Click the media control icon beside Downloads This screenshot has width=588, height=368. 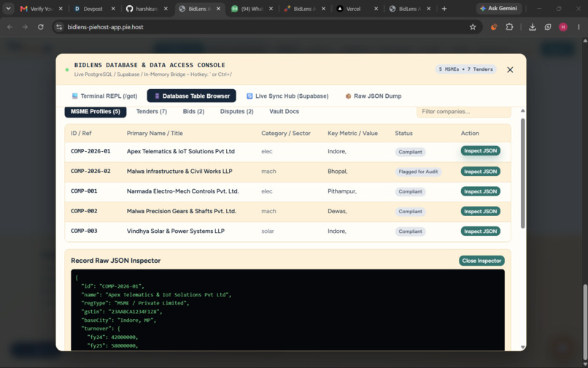click(x=548, y=27)
